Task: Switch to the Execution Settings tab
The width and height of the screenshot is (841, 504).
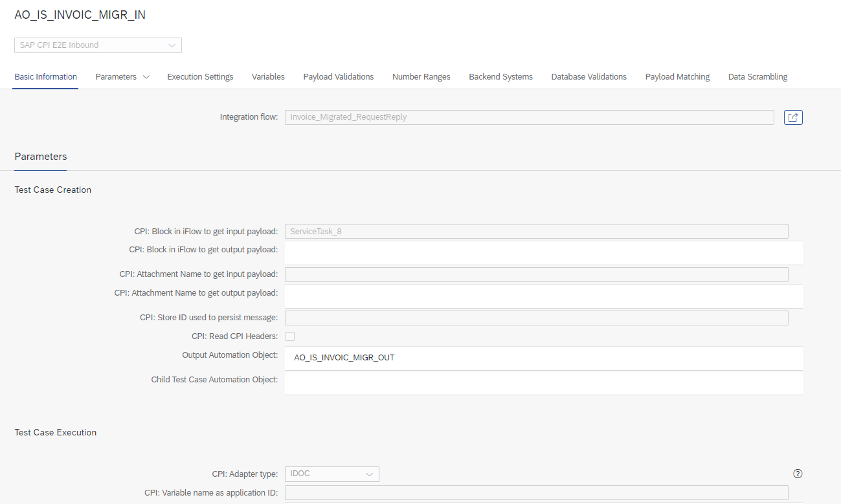Action: (200, 77)
